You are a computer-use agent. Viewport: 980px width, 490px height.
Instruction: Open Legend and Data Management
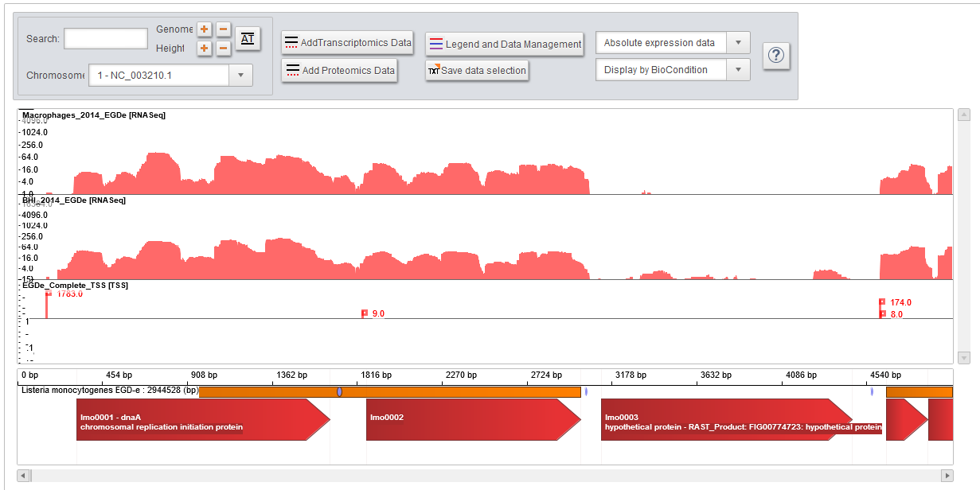(x=505, y=44)
